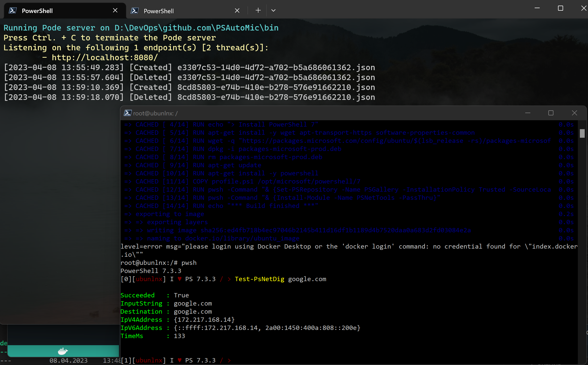Minimize the main Windows Terminal window
The height and width of the screenshot is (365, 588).
click(x=537, y=8)
